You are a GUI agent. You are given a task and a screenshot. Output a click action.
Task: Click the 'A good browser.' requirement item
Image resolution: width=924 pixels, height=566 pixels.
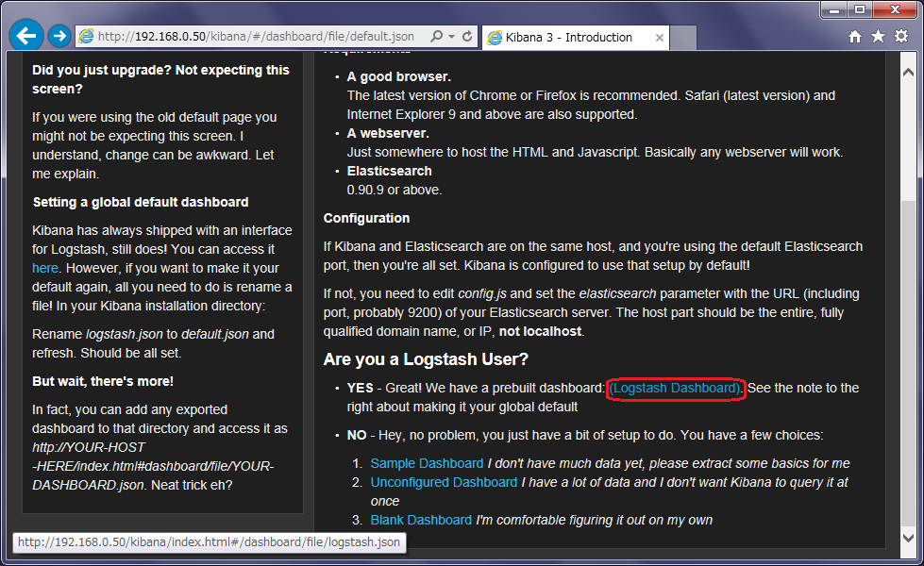click(399, 77)
